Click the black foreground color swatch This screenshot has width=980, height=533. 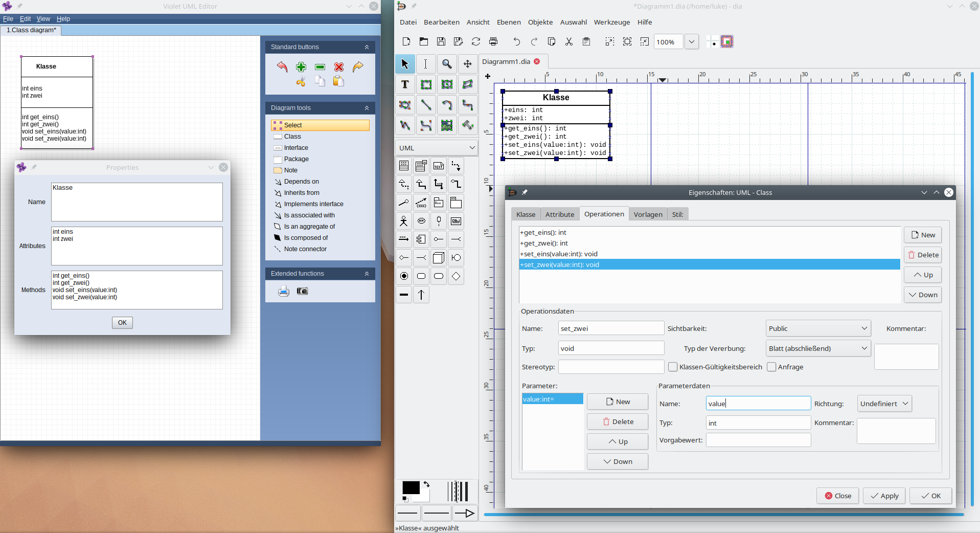click(411, 487)
